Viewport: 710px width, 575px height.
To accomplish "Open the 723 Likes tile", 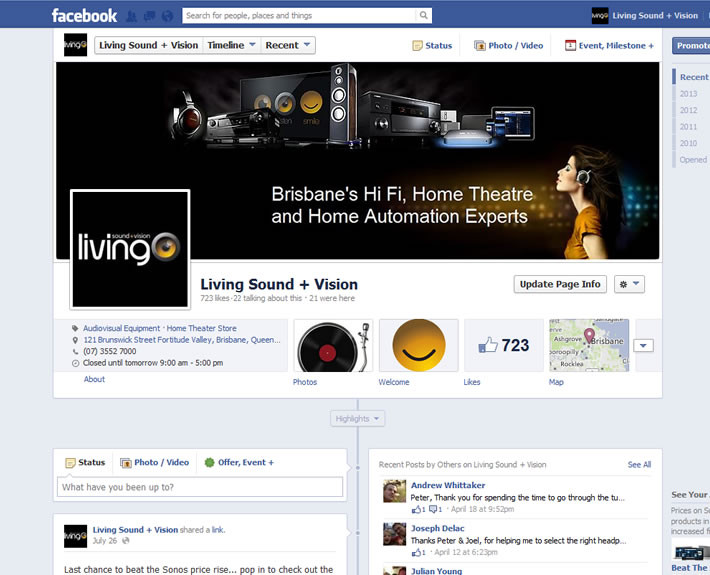I will tap(504, 345).
